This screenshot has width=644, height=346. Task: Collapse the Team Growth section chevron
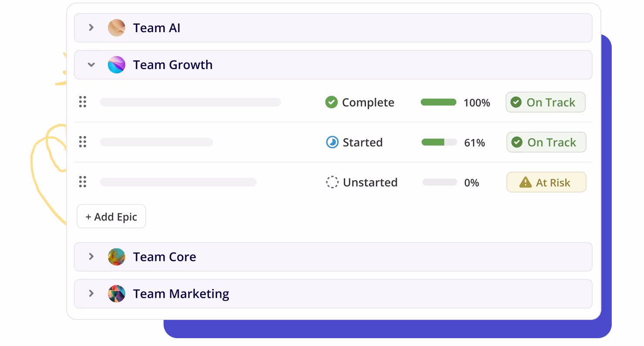pos(91,65)
